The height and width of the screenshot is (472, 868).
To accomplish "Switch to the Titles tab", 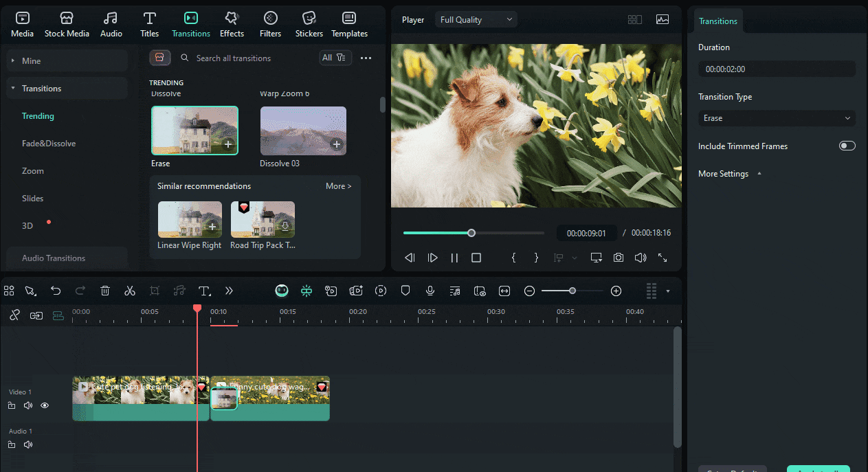I will 149,25.
